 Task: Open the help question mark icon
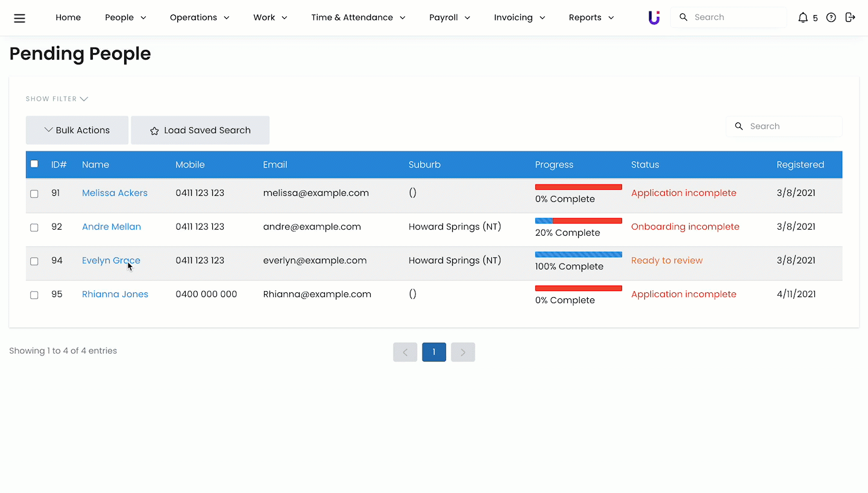click(x=831, y=17)
